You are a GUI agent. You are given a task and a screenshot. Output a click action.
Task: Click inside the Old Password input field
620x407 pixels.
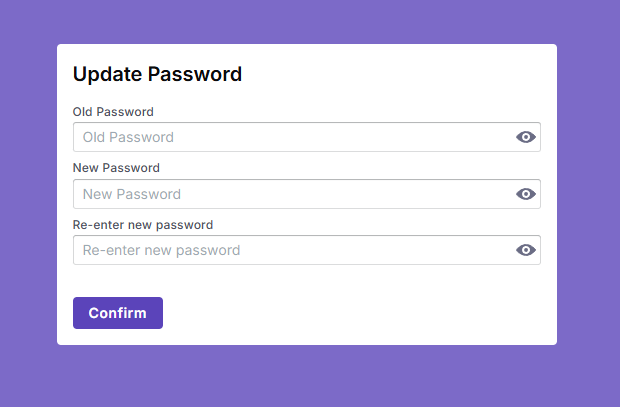tap(290, 137)
